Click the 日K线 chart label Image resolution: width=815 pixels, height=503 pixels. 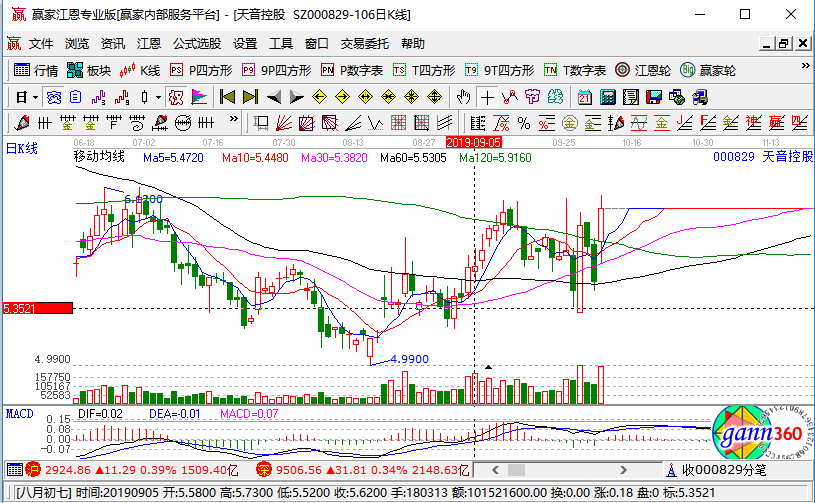(21, 149)
